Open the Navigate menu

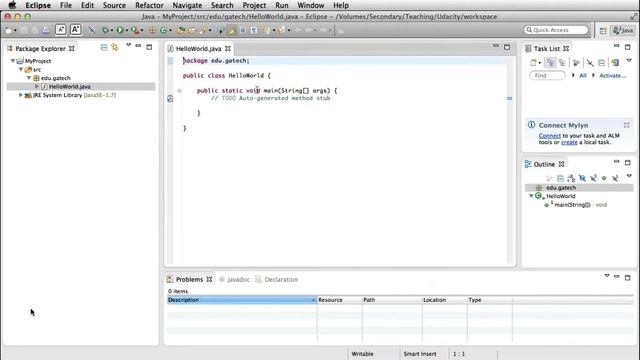[187, 5]
